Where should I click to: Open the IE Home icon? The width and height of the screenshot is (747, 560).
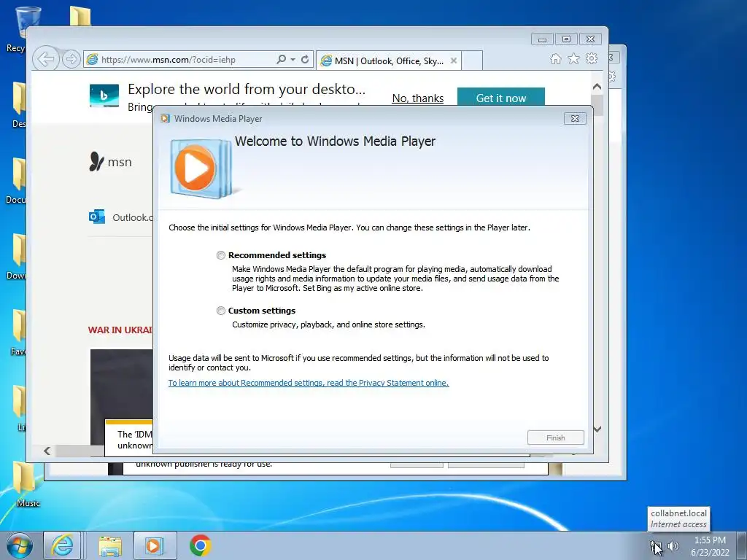point(555,58)
